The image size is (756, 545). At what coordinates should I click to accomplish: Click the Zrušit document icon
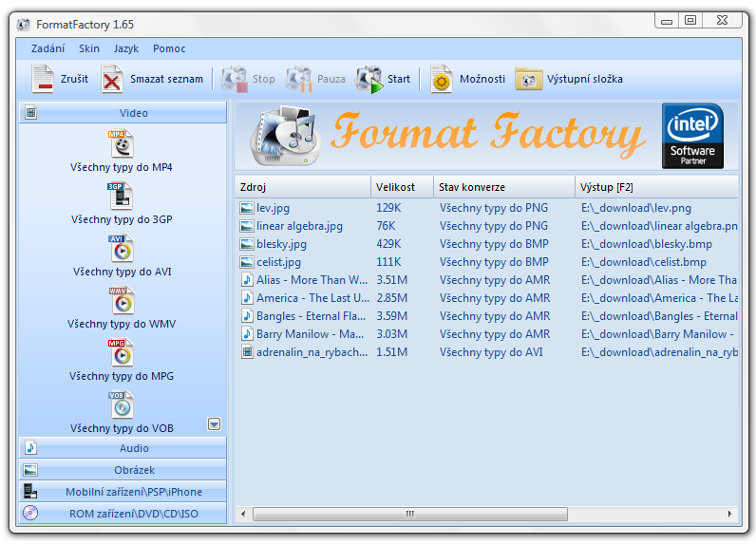click(43, 79)
